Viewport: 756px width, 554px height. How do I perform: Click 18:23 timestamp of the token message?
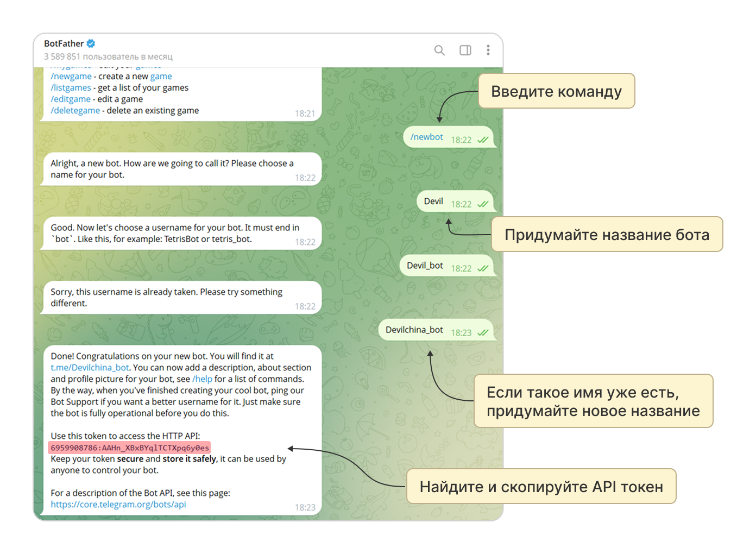pos(305,508)
